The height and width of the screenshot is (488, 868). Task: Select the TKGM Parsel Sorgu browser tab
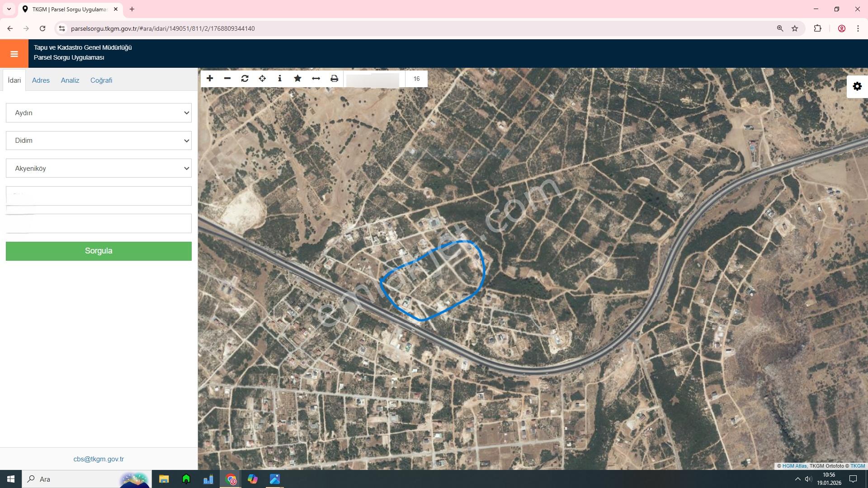click(70, 9)
